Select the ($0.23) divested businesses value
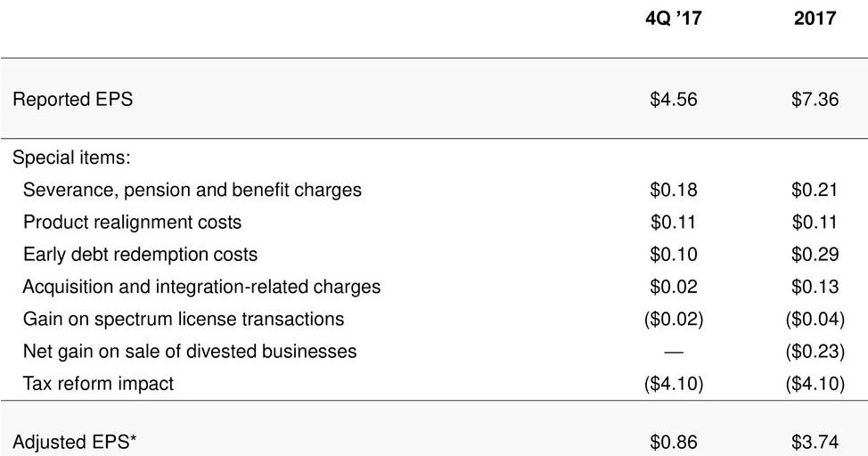868x456 pixels. click(x=815, y=351)
